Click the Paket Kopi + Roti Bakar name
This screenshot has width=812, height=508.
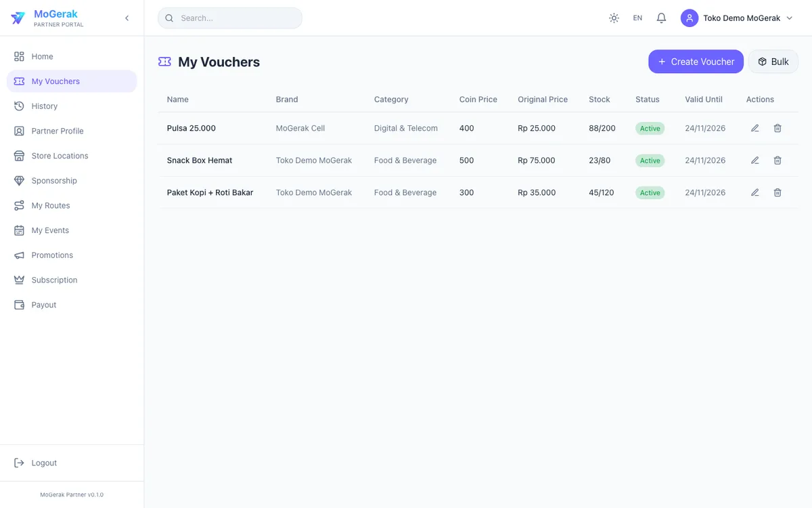210,192
